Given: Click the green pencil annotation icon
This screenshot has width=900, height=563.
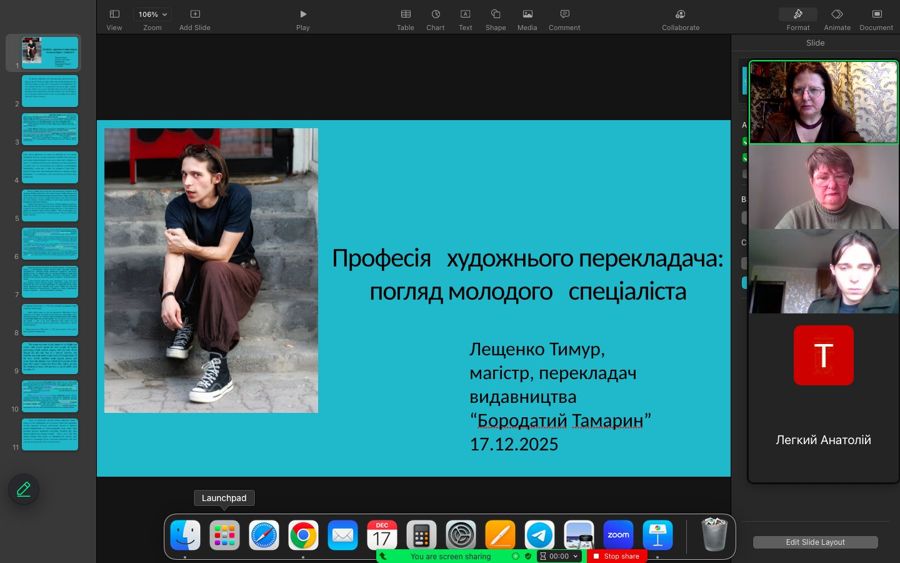Looking at the screenshot, I should 24,489.
